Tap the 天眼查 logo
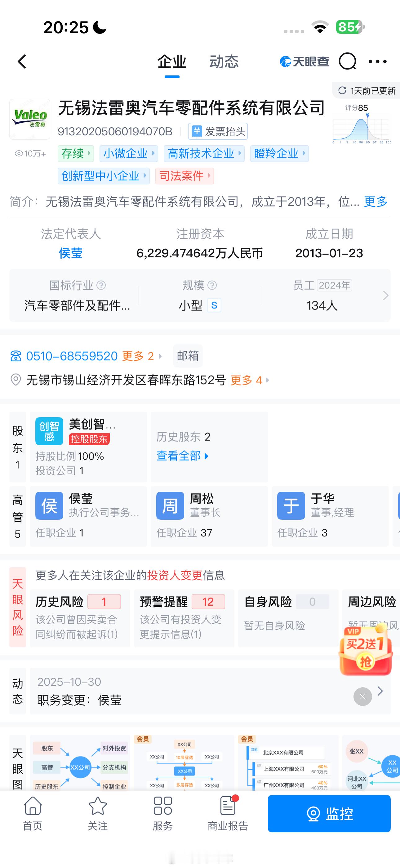Screen dimensions: 400x868 pos(304,61)
